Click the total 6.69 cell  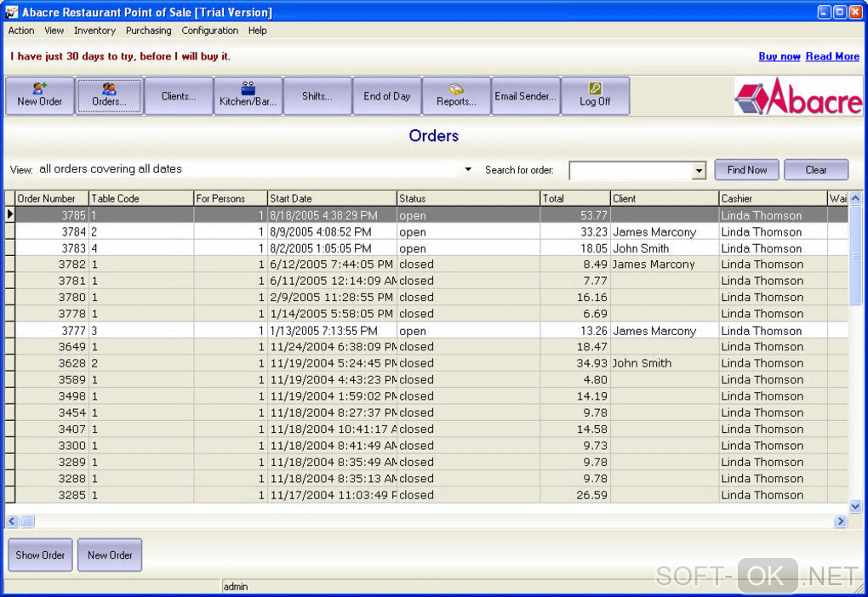click(575, 314)
